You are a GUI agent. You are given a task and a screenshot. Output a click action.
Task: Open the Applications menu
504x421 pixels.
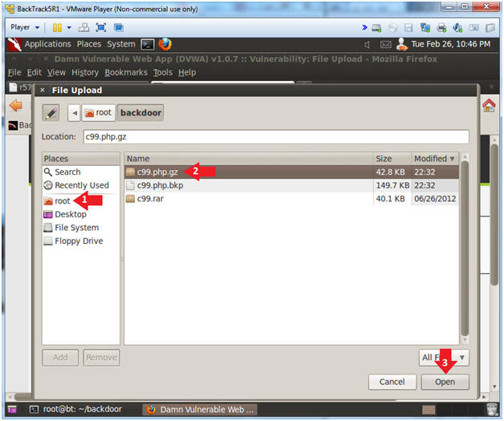tap(48, 44)
